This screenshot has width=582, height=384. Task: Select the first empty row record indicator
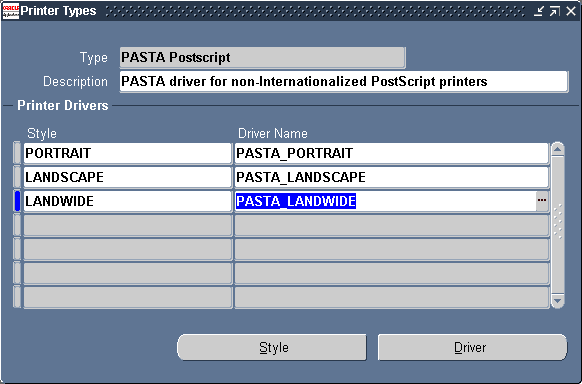17,225
